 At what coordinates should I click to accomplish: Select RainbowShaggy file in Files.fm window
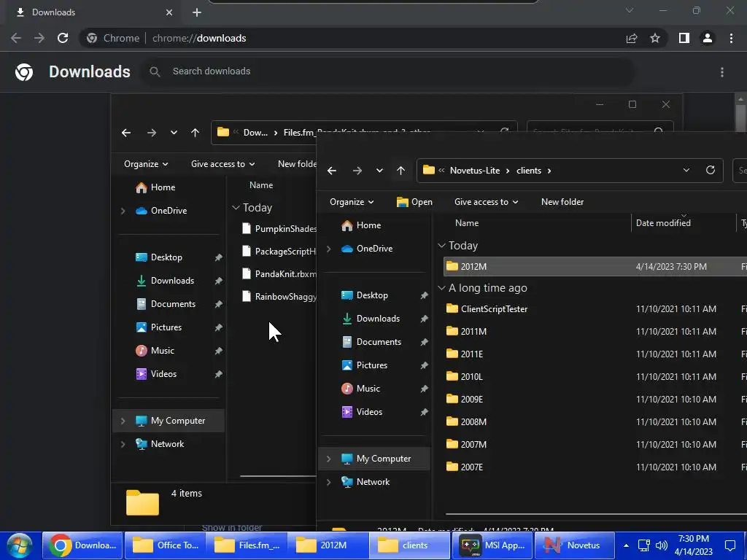pyautogui.click(x=279, y=297)
